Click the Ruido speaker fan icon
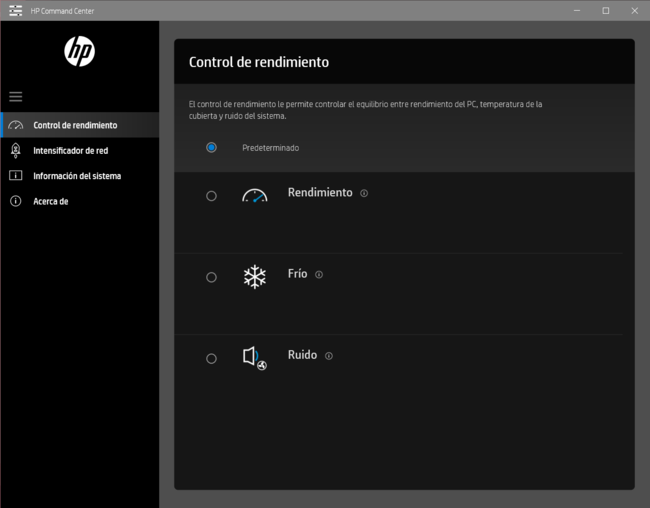Screen dimensions: 650x508 click(x=255, y=358)
